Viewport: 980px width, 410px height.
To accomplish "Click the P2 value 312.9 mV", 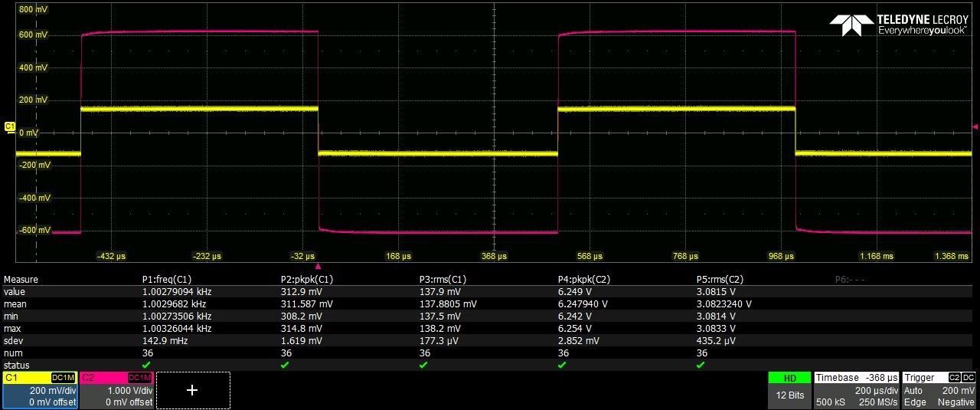I will (x=302, y=292).
